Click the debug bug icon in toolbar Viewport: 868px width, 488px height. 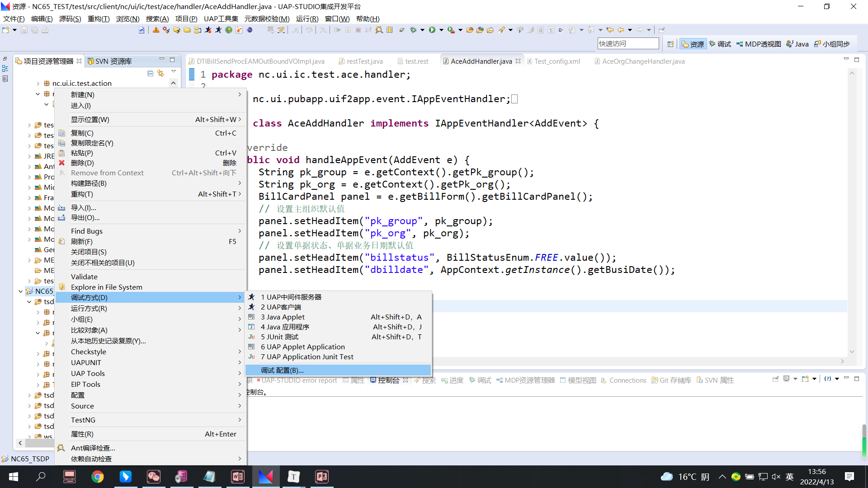pyautogui.click(x=413, y=30)
